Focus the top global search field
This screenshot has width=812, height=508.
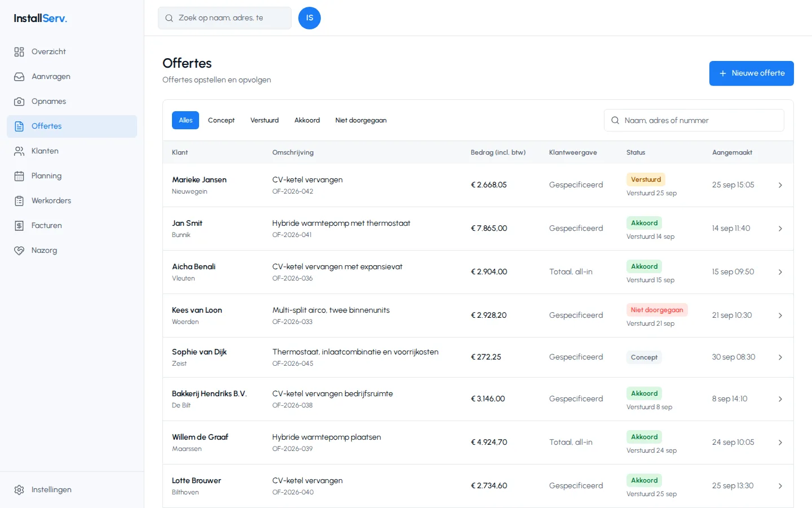[x=224, y=18]
